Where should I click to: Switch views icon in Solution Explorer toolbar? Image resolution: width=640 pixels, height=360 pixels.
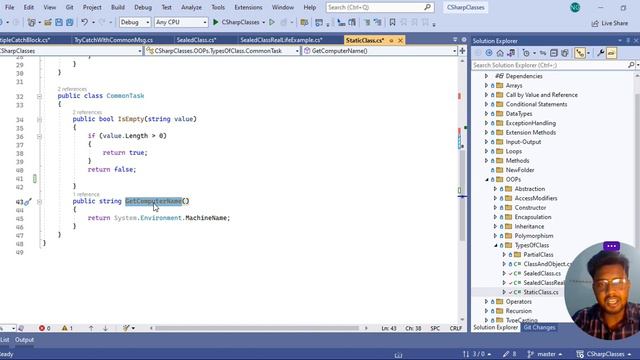click(x=511, y=53)
